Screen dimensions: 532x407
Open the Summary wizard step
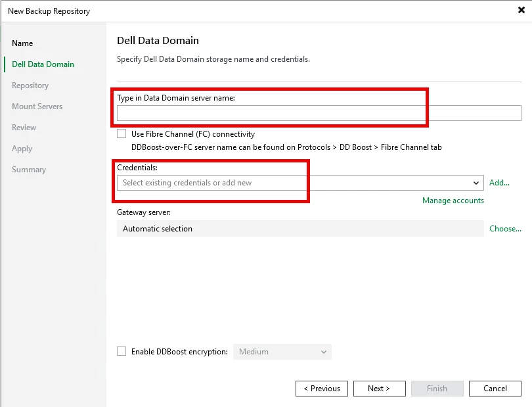(x=29, y=170)
